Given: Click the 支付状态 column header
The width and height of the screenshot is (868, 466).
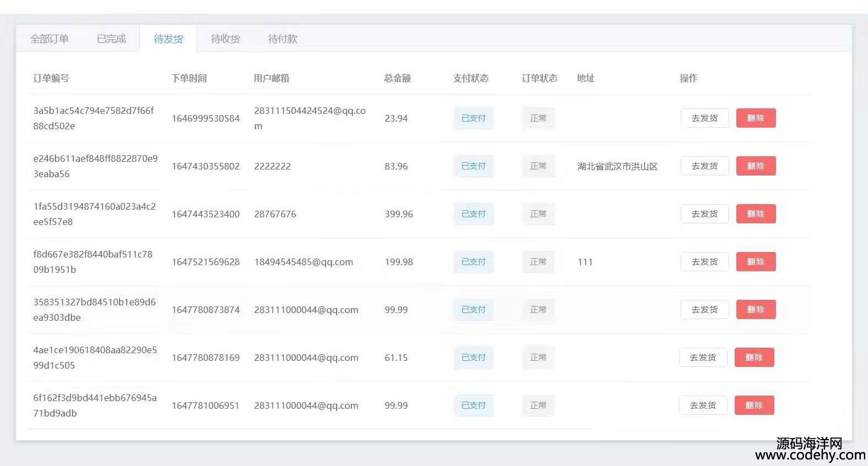Looking at the screenshot, I should pos(471,78).
